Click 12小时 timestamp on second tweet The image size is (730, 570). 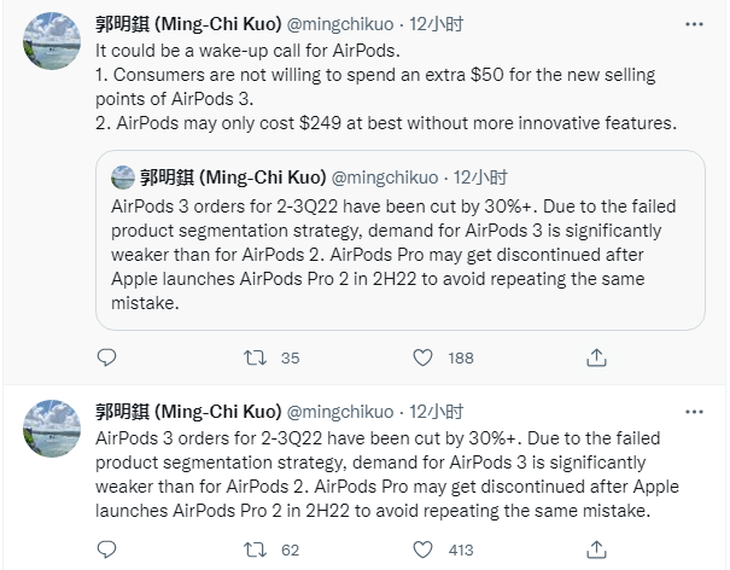click(x=436, y=412)
